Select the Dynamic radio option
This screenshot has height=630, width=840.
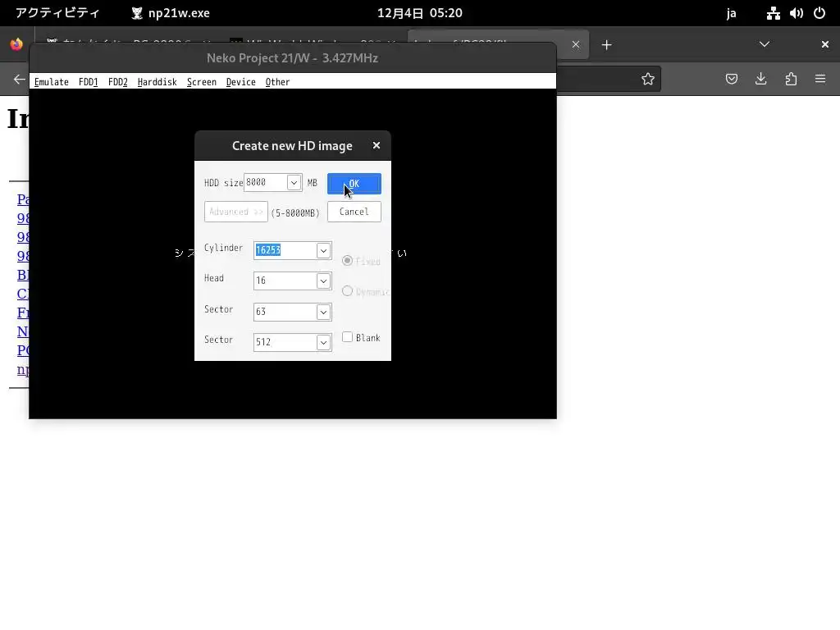click(347, 291)
